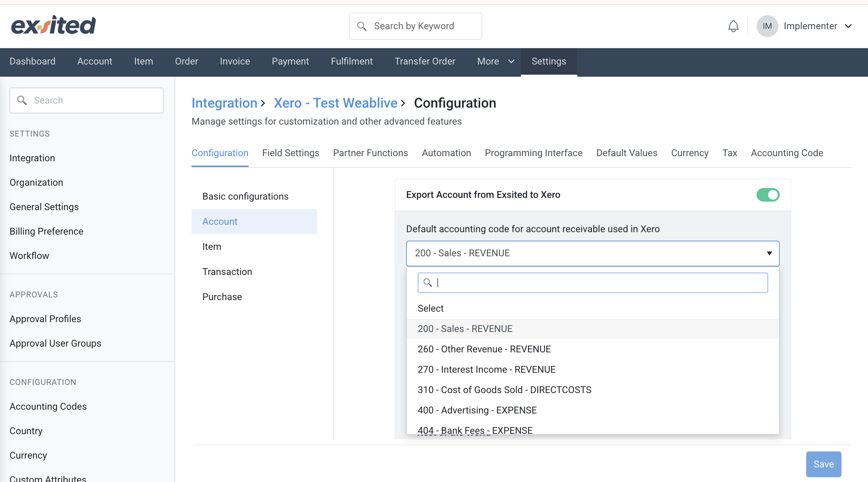This screenshot has height=482, width=868.
Task: Choose 310 - Cost of Goods Sold - DIRECTCOSTS
Action: 593,390
